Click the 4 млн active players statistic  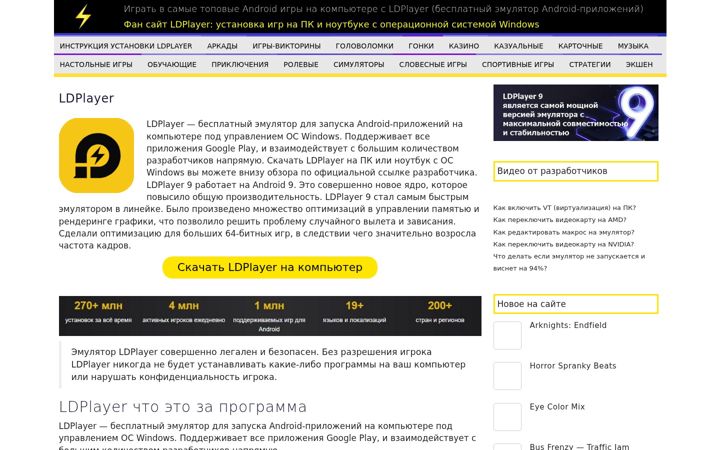pos(184,312)
